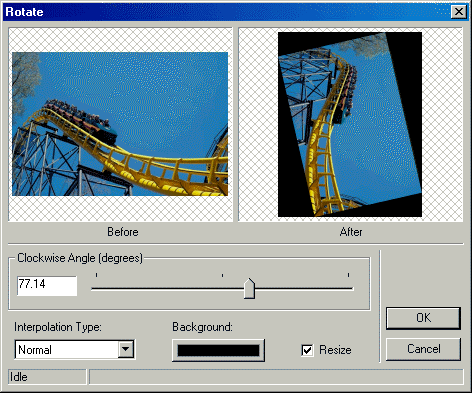This screenshot has width=472, height=393.
Task: Cancel the Rotate dialog
Action: [x=423, y=349]
